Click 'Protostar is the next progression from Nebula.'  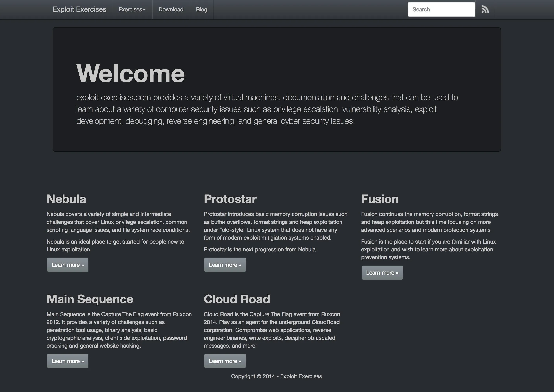click(260, 249)
